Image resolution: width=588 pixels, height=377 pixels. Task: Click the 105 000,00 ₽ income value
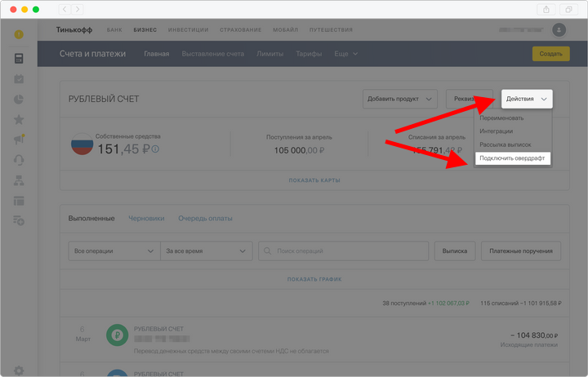click(x=299, y=150)
